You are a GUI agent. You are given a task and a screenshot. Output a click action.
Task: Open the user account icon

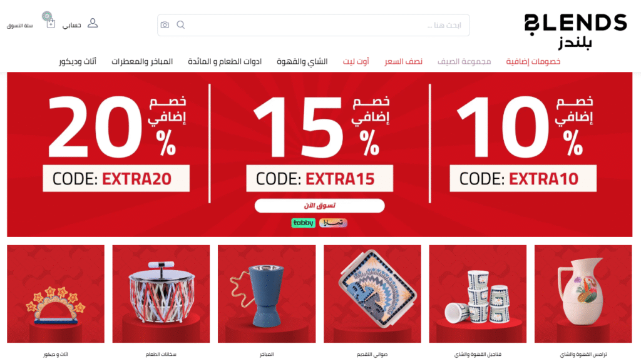[x=93, y=23]
